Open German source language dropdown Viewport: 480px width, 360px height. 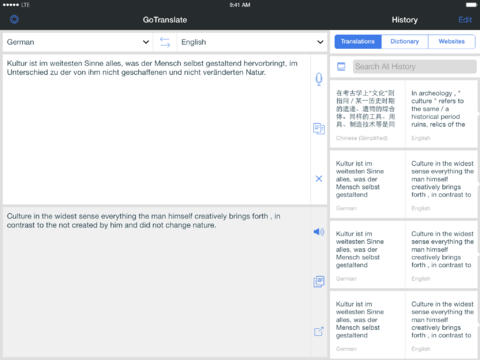pyautogui.click(x=78, y=42)
